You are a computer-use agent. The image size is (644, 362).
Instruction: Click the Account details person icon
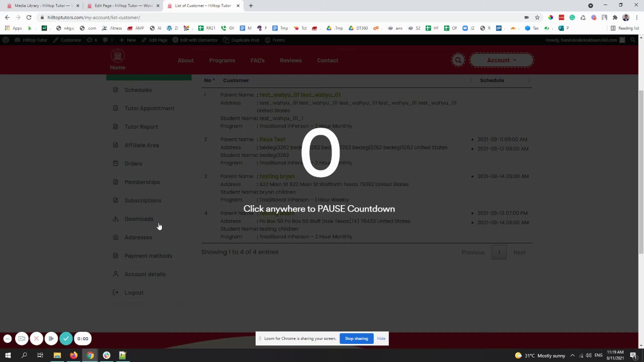(115, 274)
